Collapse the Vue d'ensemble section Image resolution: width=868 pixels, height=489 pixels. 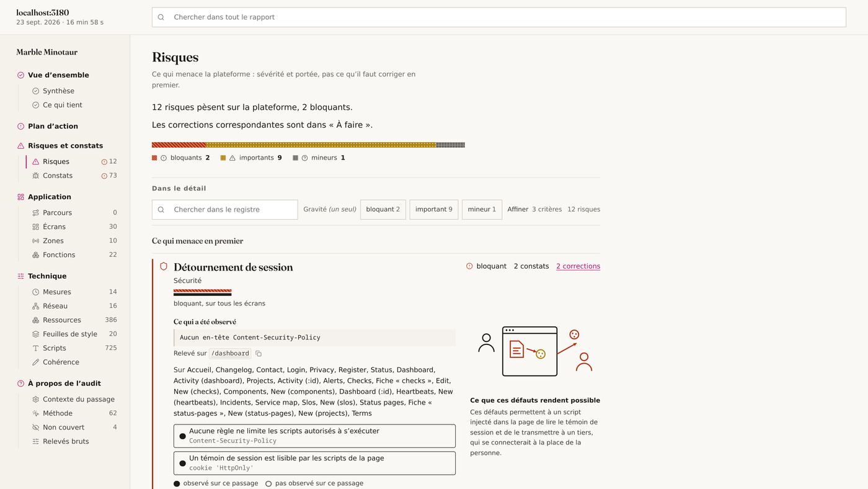(58, 75)
